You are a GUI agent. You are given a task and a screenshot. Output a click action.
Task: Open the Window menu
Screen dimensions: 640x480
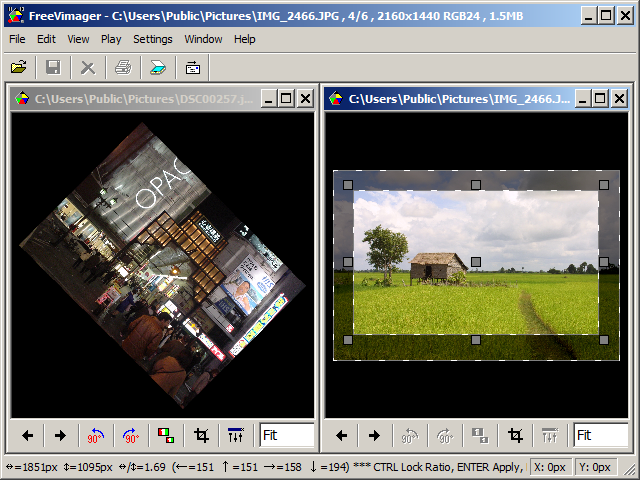(203, 39)
